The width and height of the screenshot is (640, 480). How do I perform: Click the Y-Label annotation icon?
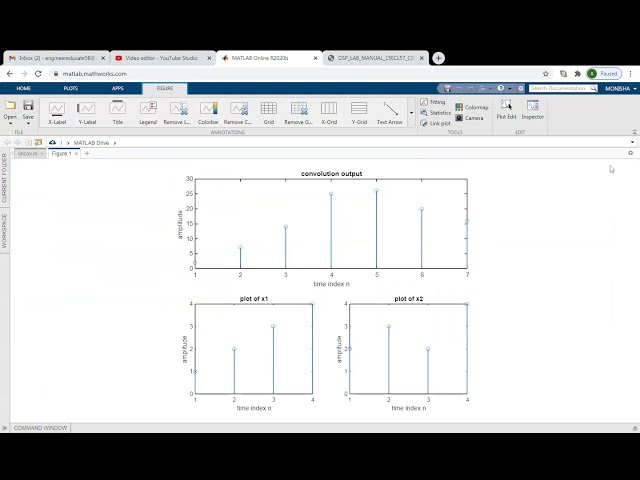(x=87, y=111)
